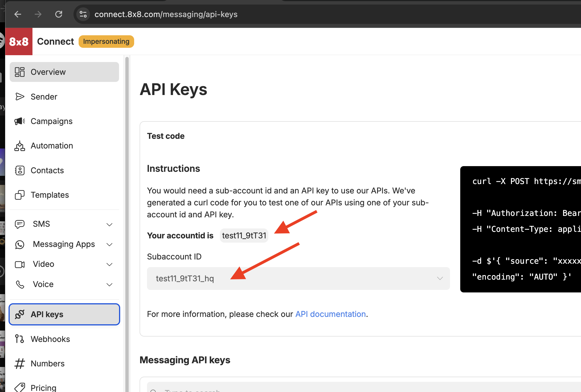Click the Subaccount ID dropdown chevron
This screenshot has width=581, height=392.
point(440,278)
